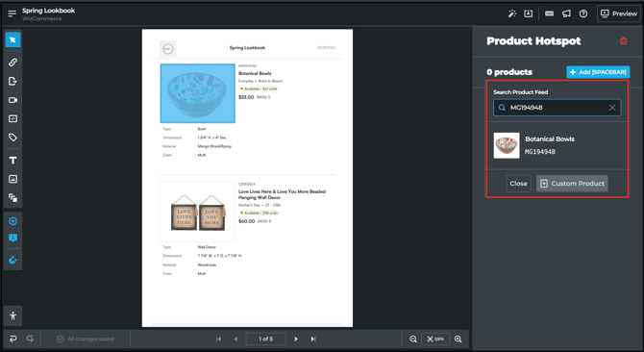Undo the last change
644x352 pixels.
(13, 339)
